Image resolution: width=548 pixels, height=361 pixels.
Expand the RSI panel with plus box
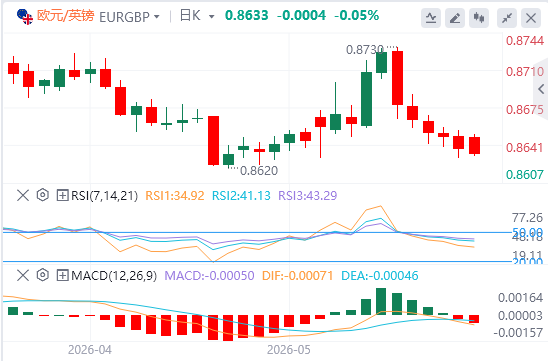click(x=62, y=195)
